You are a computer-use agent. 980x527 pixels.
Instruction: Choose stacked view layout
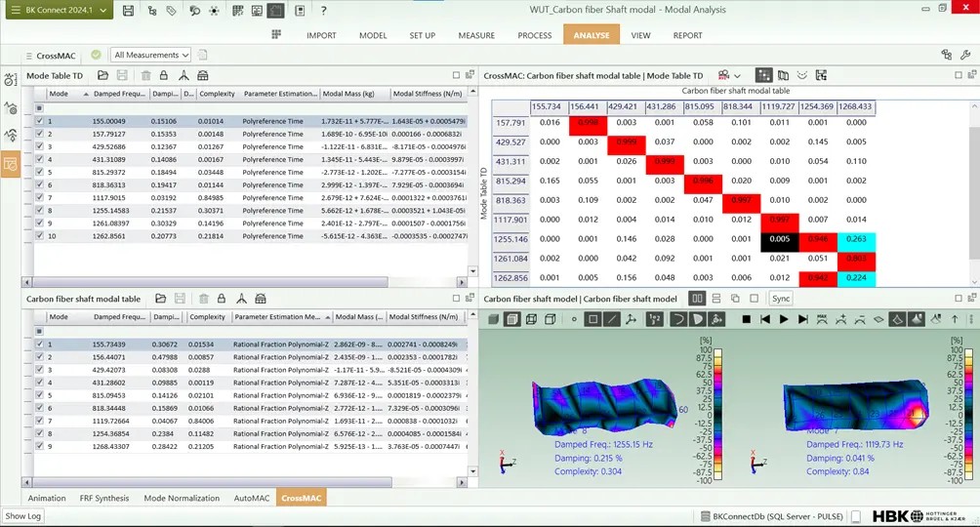716,299
